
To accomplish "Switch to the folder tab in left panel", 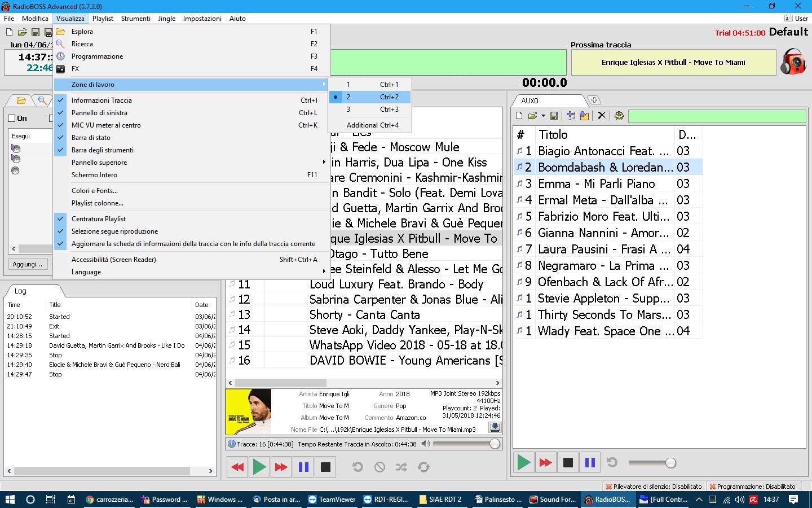I will tap(21, 100).
